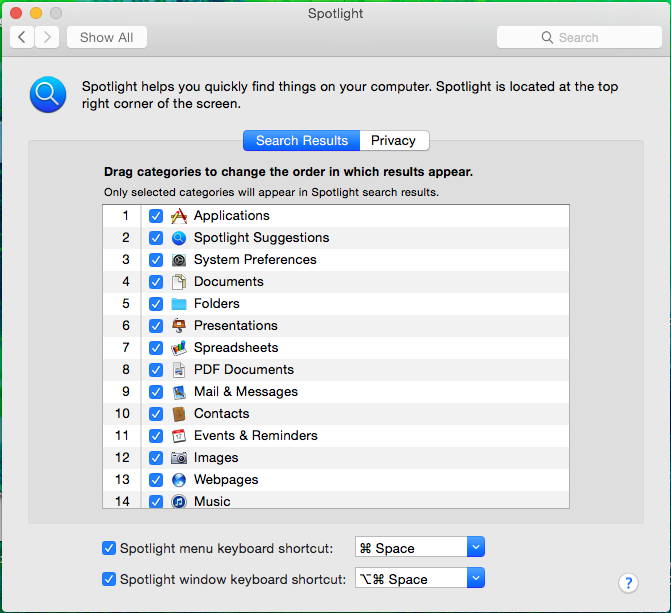Disable Mail & Messages results
Screen dimensions: 671x613
click(x=156, y=392)
